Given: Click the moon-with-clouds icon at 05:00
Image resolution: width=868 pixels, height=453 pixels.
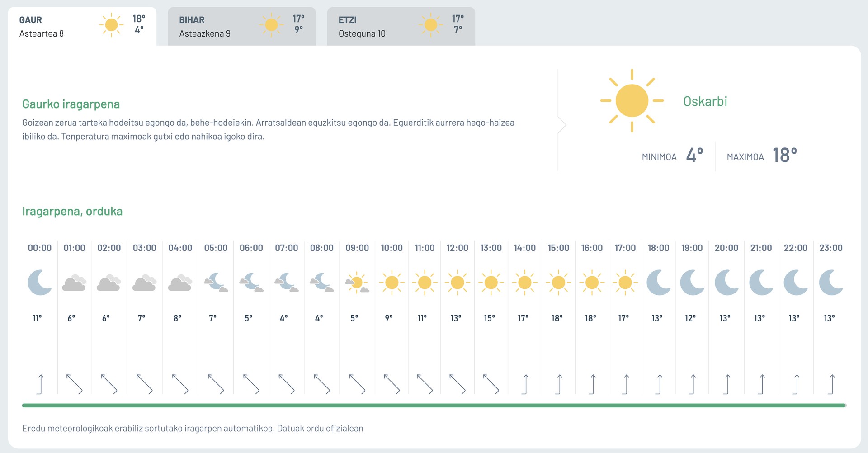Looking at the screenshot, I should 216,283.
